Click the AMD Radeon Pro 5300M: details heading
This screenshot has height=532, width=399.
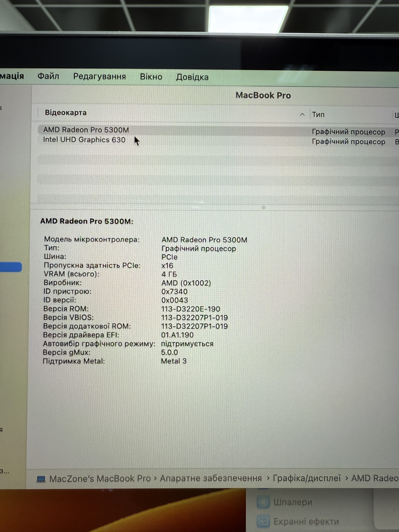click(x=87, y=221)
